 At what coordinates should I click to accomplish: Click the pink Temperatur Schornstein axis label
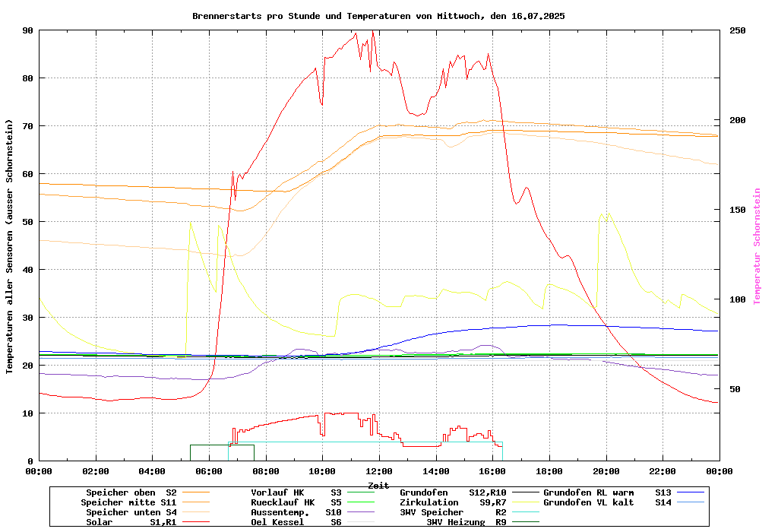click(x=757, y=246)
